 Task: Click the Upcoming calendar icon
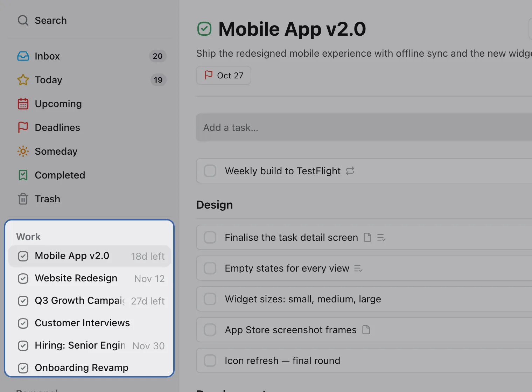[23, 104]
